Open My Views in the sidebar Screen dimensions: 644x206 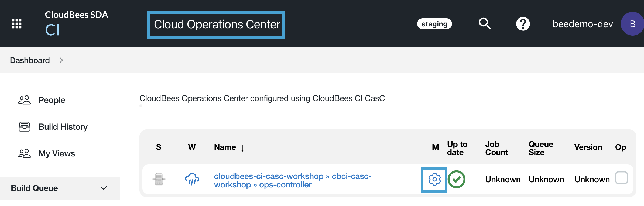[x=57, y=153]
